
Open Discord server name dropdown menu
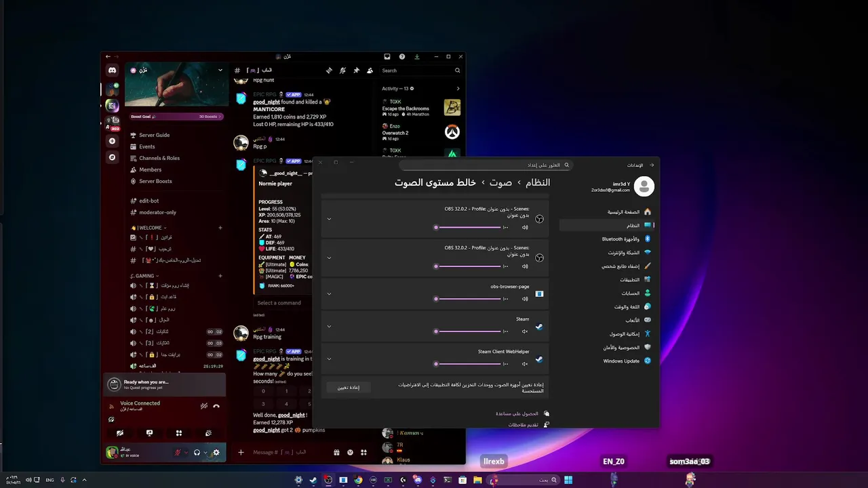tap(220, 70)
